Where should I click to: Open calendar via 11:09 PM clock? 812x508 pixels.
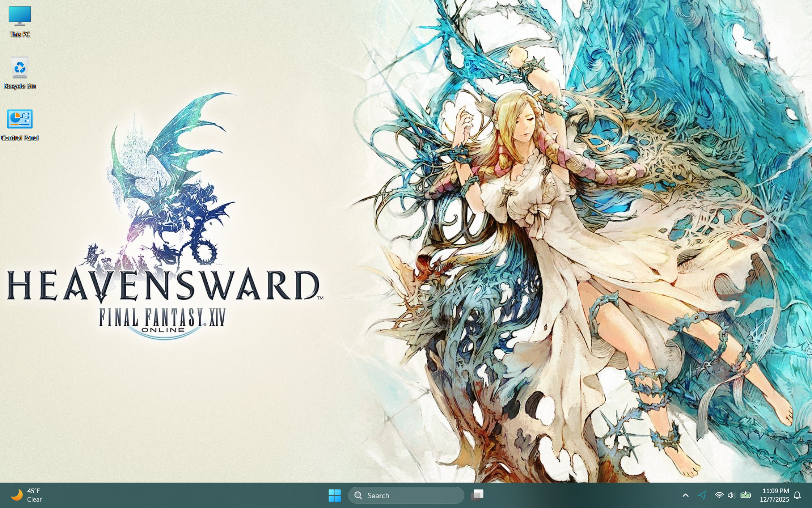pyautogui.click(x=775, y=491)
